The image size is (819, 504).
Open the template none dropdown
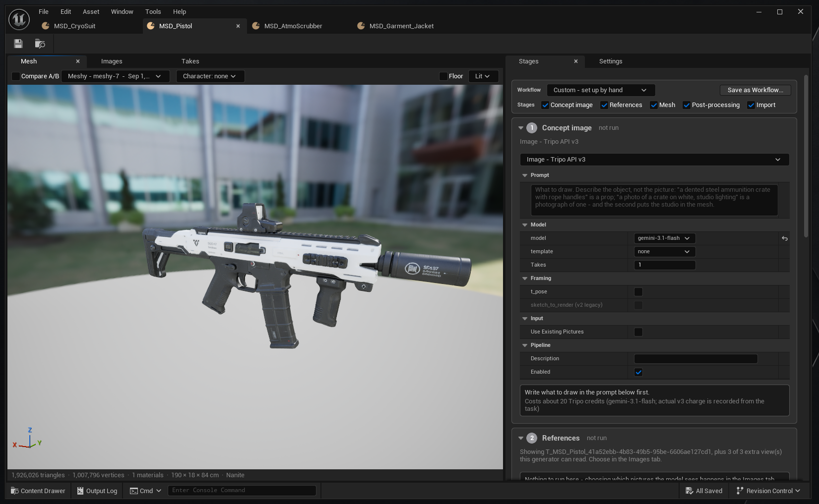pos(665,252)
